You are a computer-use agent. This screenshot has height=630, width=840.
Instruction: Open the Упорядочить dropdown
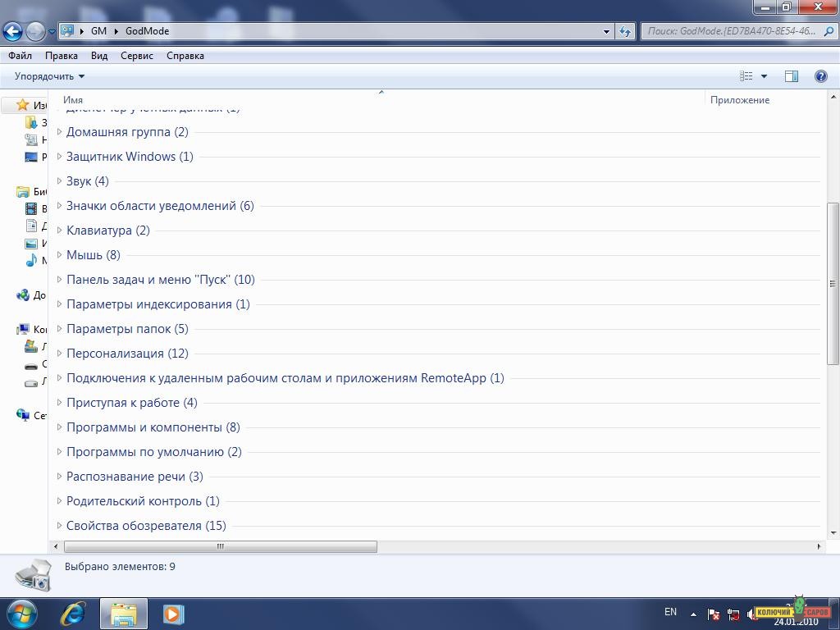pos(49,76)
